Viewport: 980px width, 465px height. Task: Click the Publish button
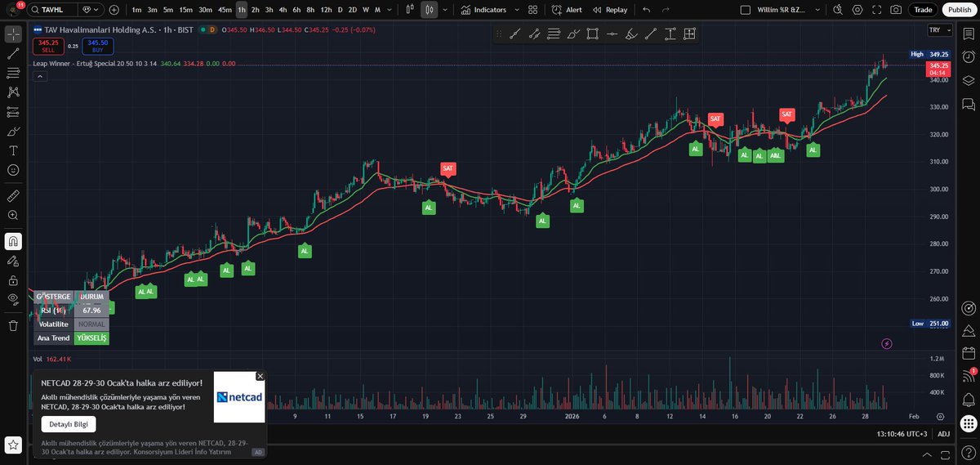click(960, 10)
